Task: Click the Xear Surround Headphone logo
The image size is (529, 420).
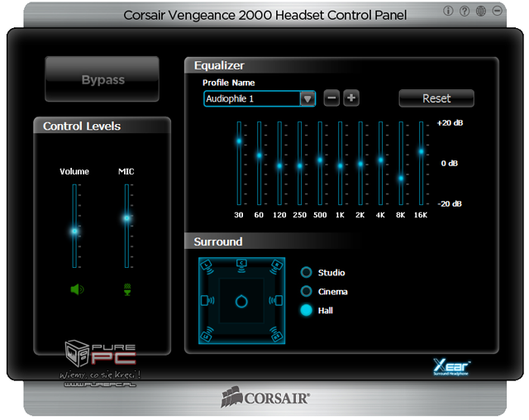Action: (x=451, y=367)
